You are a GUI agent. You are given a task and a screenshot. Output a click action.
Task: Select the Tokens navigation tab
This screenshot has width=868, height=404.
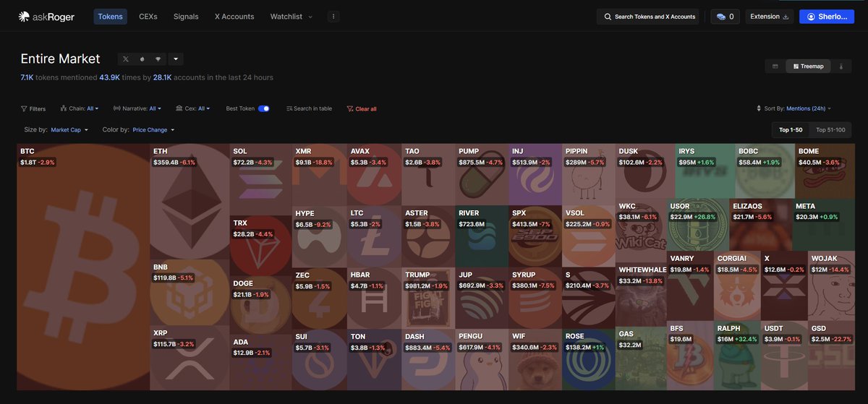click(110, 16)
